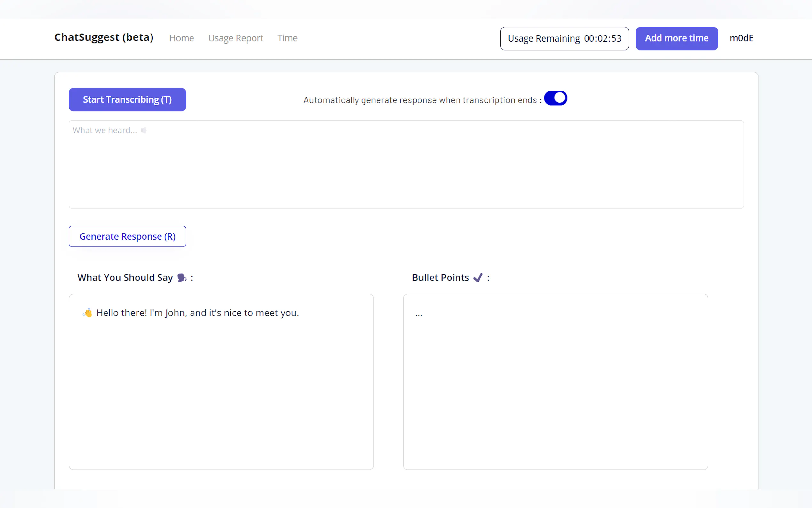Toggle automatic response generation switch
This screenshot has width=812, height=508.
556,98
